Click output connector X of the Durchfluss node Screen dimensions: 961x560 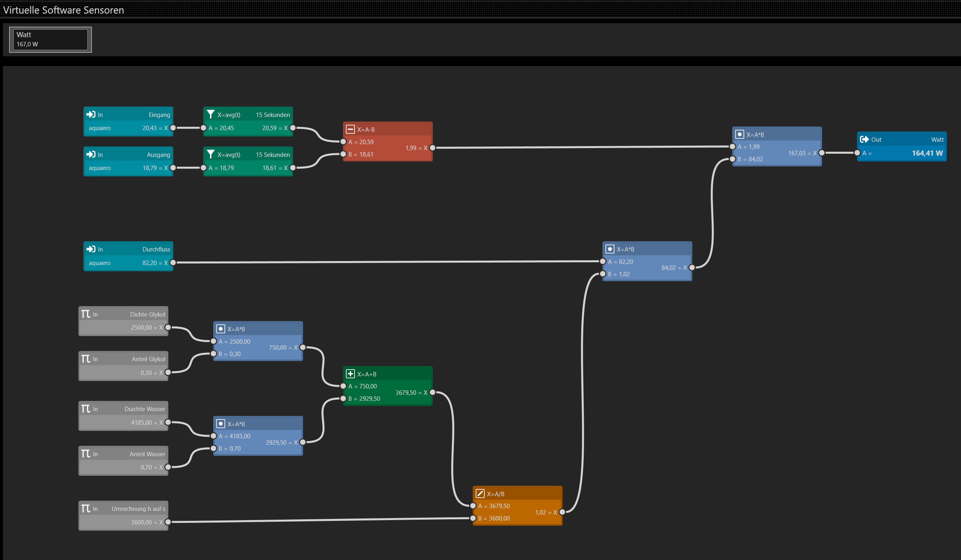click(173, 263)
